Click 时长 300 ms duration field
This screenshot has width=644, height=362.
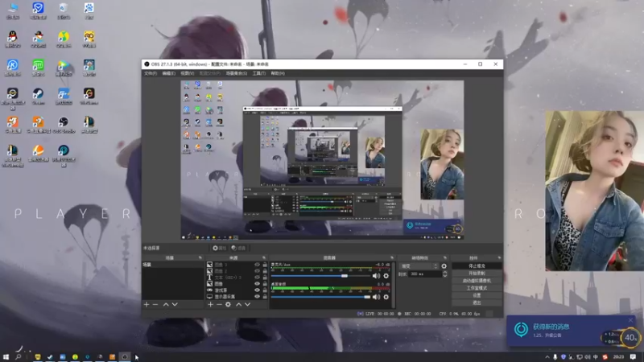coord(425,274)
